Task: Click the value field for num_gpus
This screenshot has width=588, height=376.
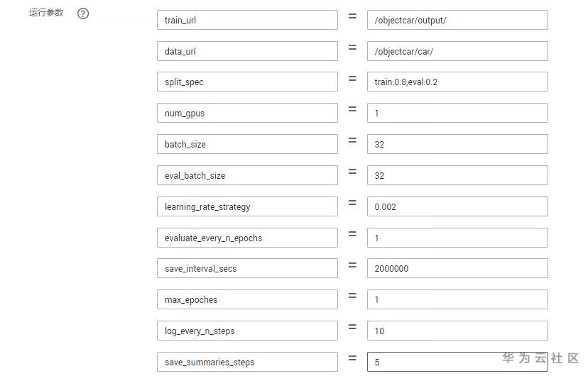Action: coord(457,113)
